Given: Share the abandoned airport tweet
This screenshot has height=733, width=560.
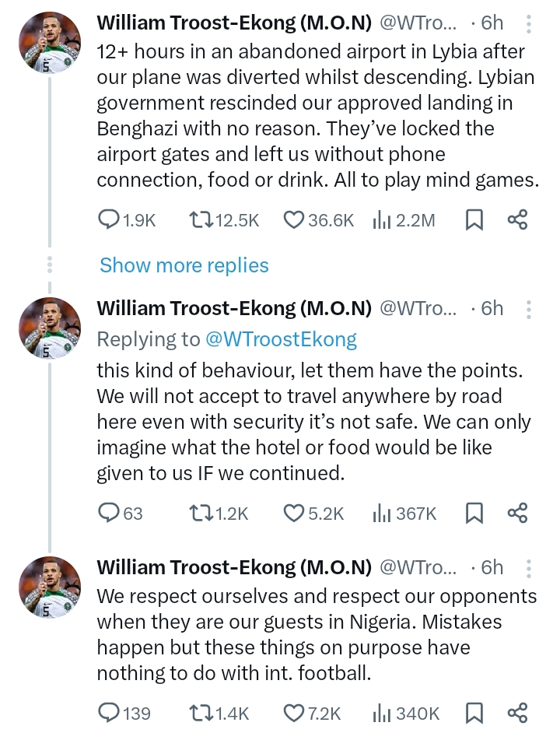Looking at the screenshot, I should (518, 220).
